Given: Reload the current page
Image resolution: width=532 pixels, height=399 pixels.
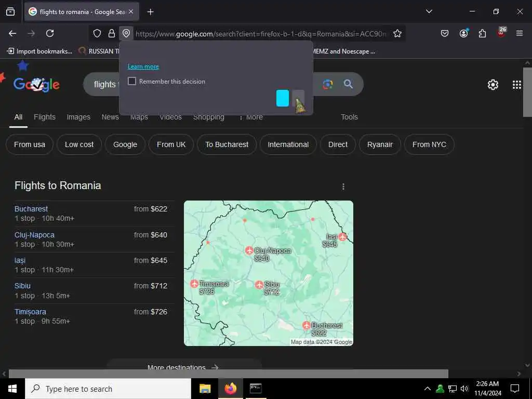Looking at the screenshot, I should point(50,33).
